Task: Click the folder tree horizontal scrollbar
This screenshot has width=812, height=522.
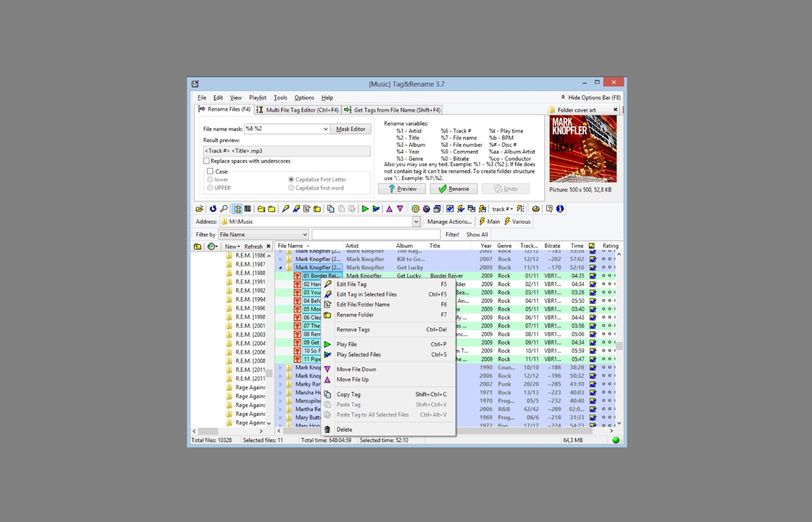Action: click(228, 431)
